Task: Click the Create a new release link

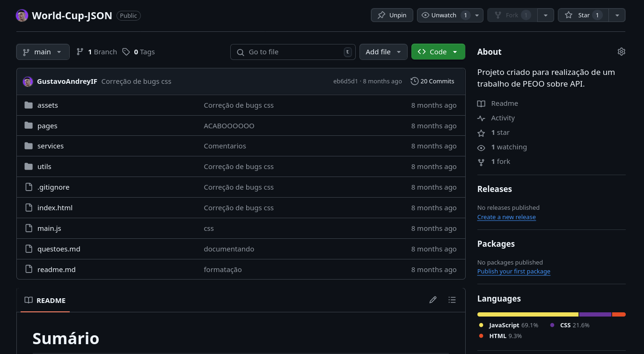Action: click(506, 217)
